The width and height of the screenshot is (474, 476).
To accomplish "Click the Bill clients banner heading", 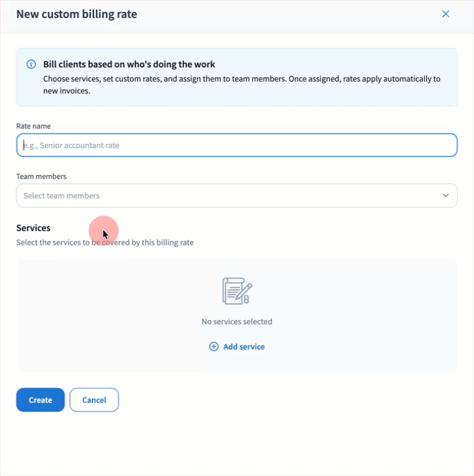I will [x=129, y=64].
